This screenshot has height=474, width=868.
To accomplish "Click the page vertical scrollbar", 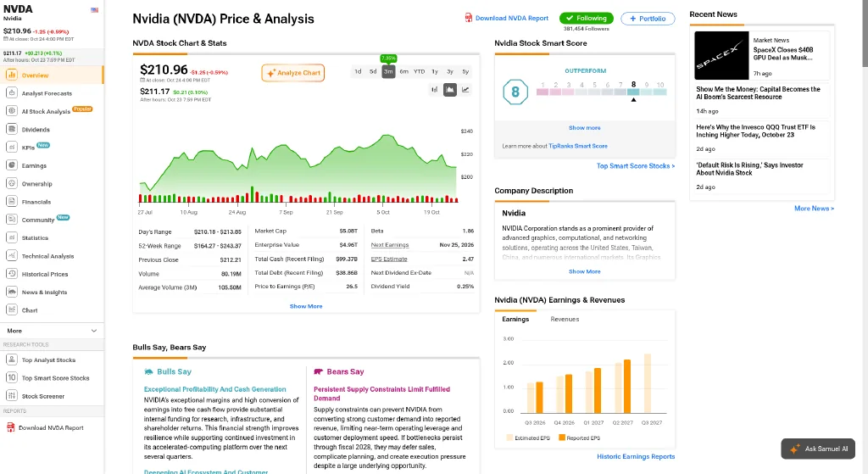I will 865,33.
